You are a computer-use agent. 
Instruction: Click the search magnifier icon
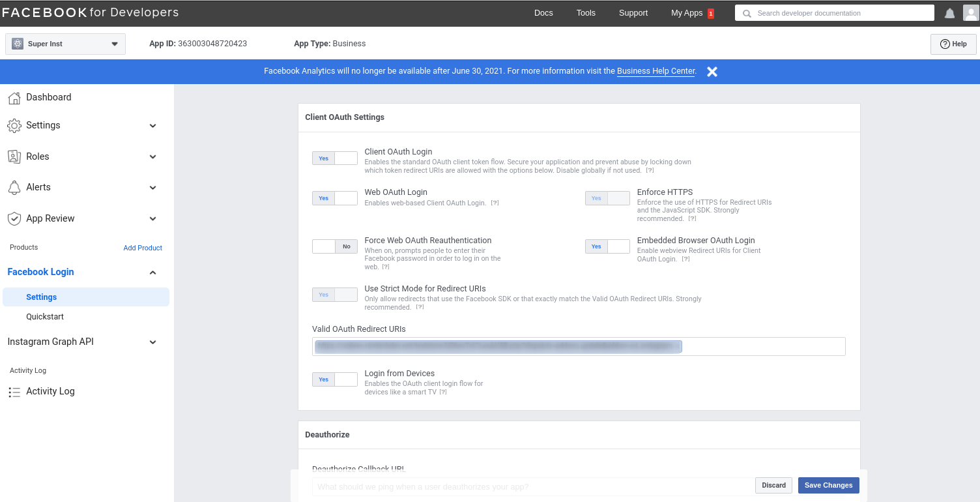747,13
